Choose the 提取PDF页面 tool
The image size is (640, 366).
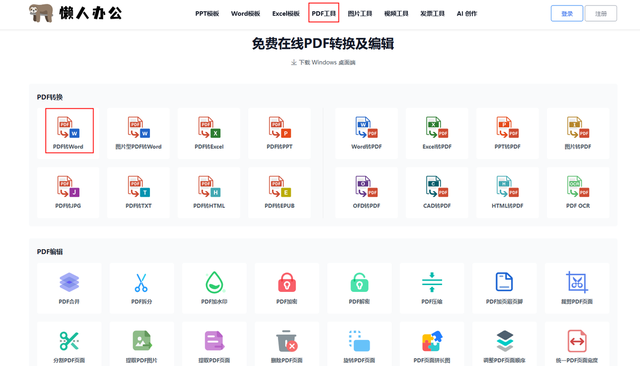(x=214, y=344)
